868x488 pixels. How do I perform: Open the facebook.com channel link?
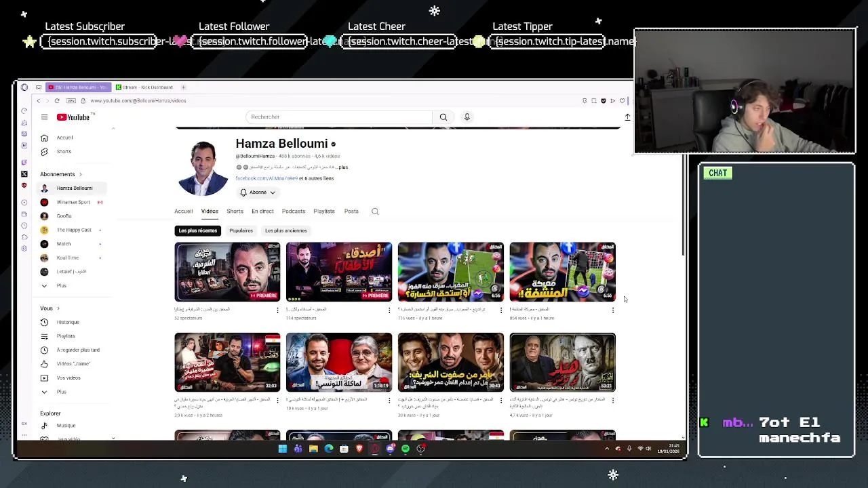(x=267, y=178)
